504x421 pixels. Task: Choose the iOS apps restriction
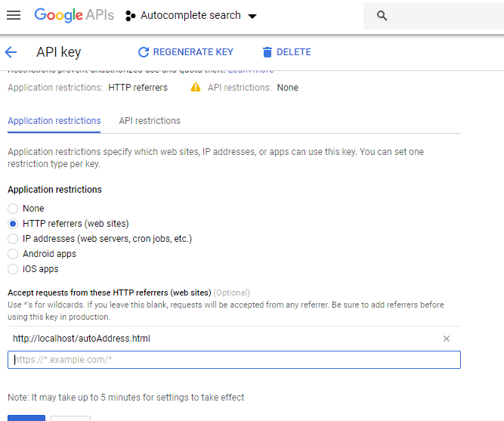tap(13, 269)
